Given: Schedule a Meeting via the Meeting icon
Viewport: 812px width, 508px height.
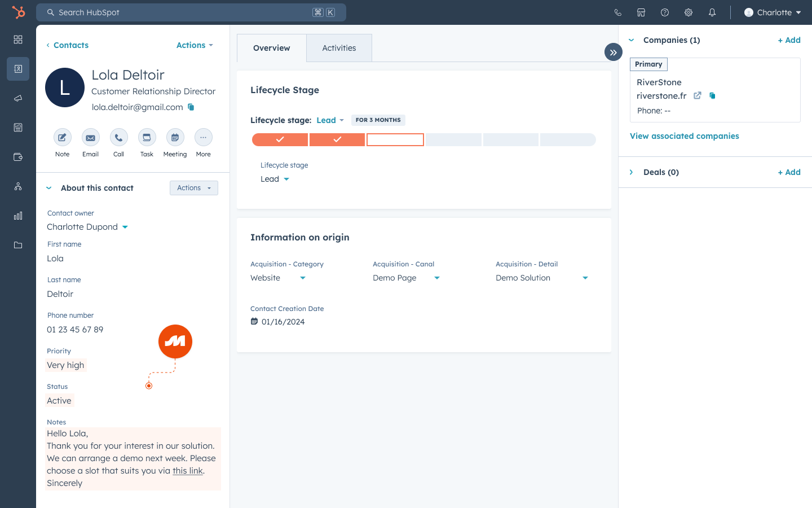Looking at the screenshot, I should coord(175,137).
